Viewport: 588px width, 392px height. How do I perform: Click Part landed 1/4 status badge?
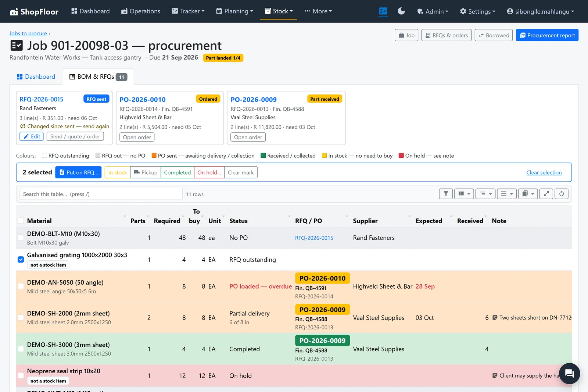coord(223,58)
